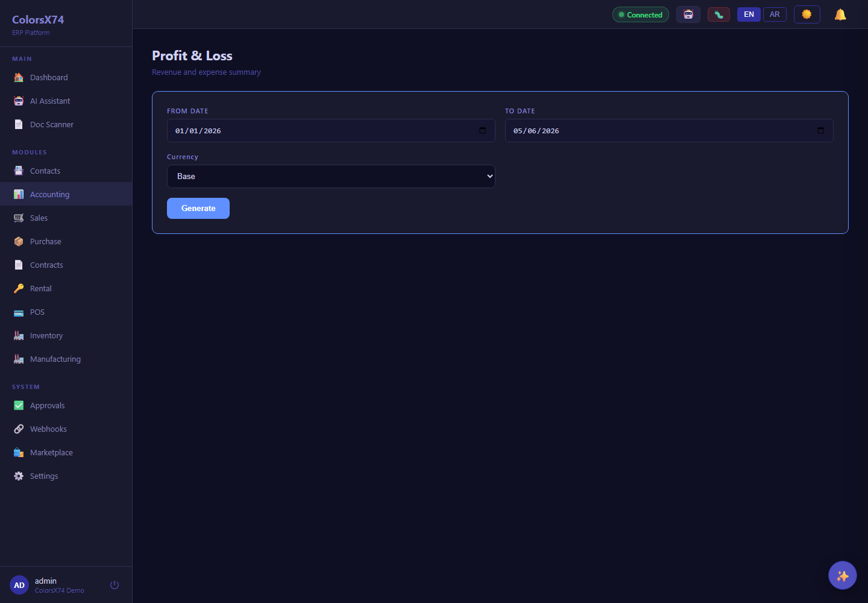868x603 pixels.
Task: Switch language to AR
Action: pos(775,14)
